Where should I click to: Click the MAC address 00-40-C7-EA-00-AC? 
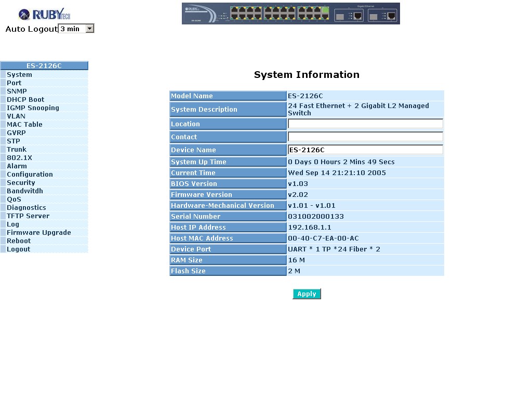pos(323,238)
